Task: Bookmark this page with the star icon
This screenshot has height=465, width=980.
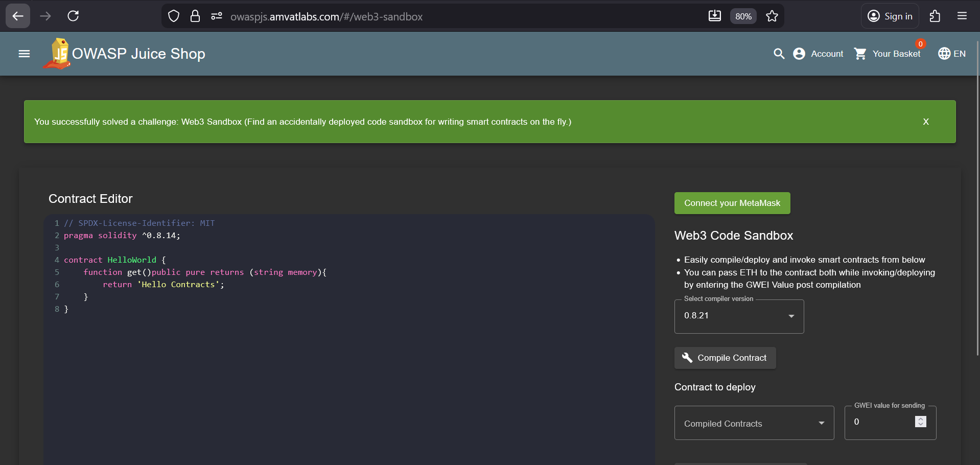Action: [x=772, y=16]
